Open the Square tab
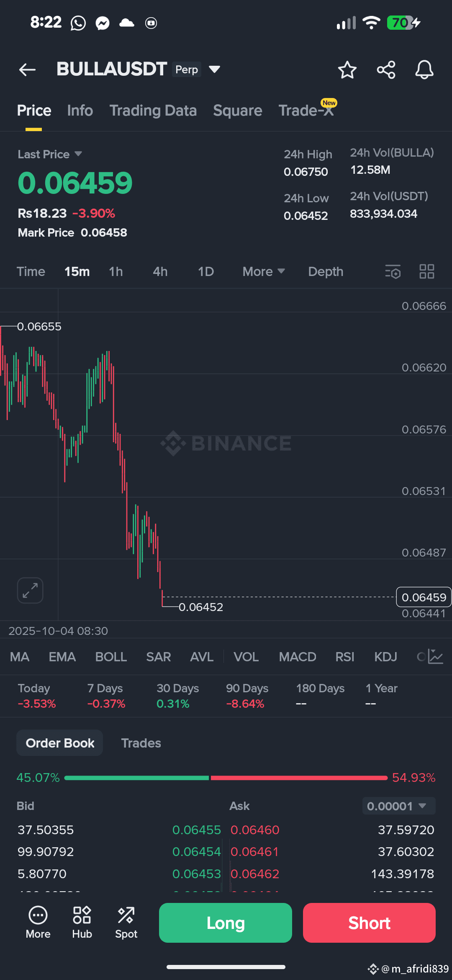Screen dimensions: 452x980 click(x=238, y=111)
